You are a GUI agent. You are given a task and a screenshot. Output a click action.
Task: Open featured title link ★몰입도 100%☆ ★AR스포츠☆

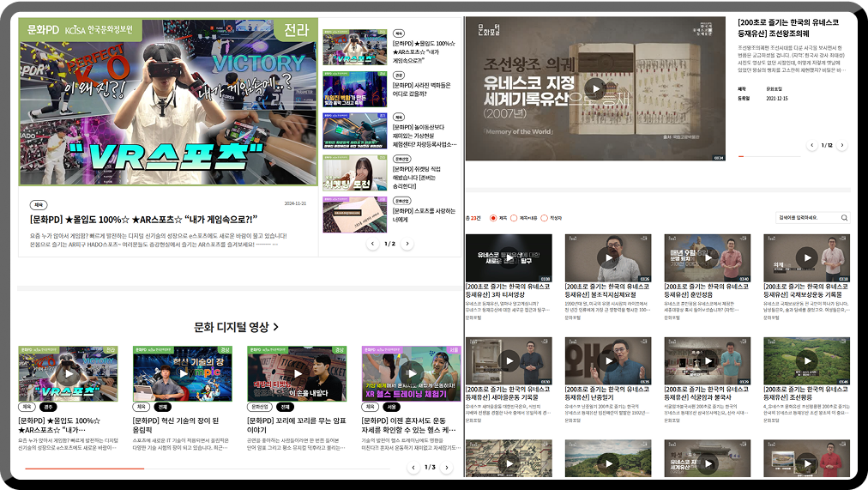(x=143, y=219)
